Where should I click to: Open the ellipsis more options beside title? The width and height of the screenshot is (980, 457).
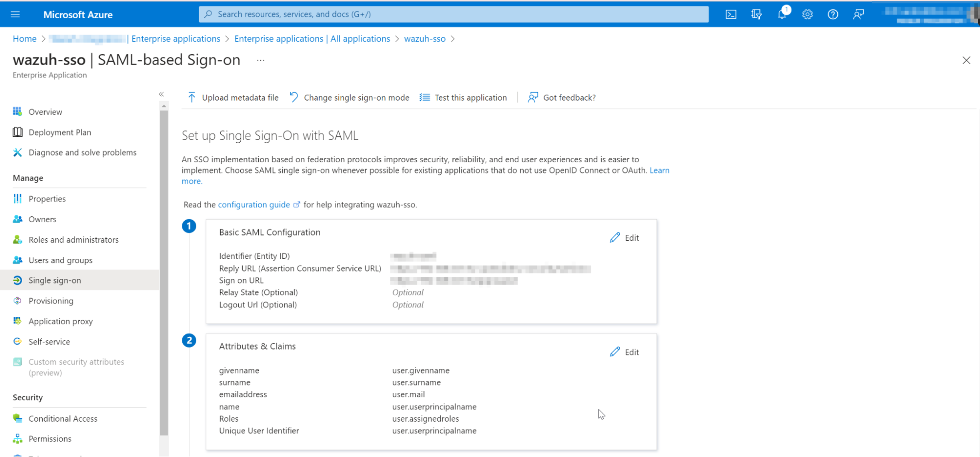(261, 60)
